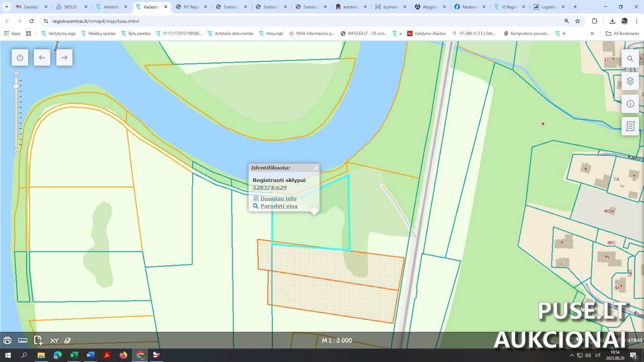Screen dimensions: 644x362
Task: Open the XY coordinates tool
Action: (x=54, y=340)
